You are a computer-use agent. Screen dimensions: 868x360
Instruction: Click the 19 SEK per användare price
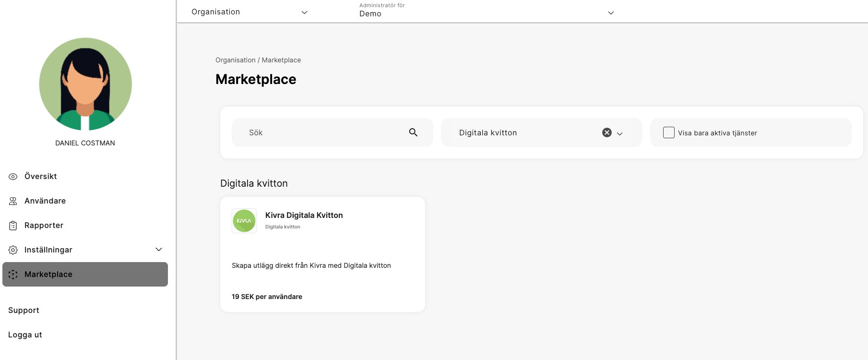click(x=267, y=297)
